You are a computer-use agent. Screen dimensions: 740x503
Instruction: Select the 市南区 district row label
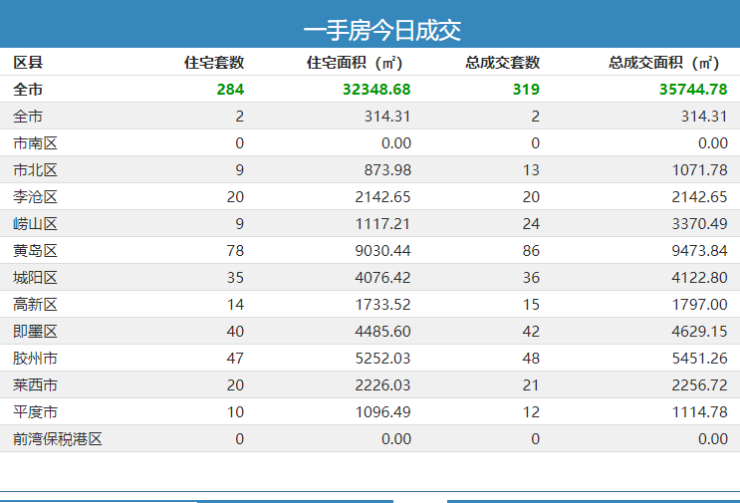click(x=35, y=143)
